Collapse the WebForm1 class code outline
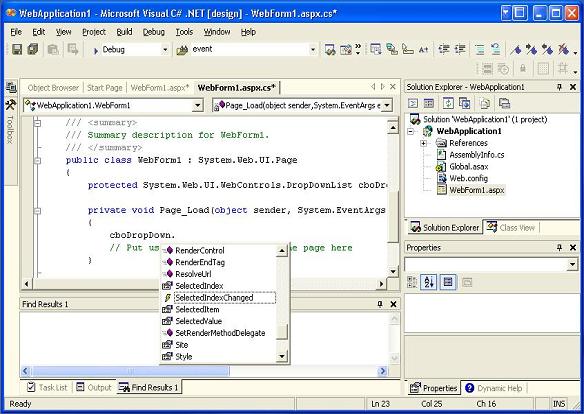 click(37, 160)
